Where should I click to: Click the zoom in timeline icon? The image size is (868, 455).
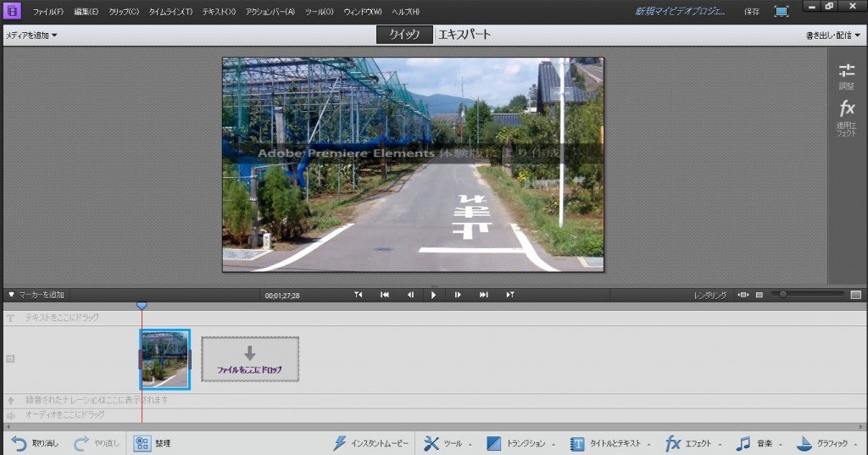click(856, 295)
